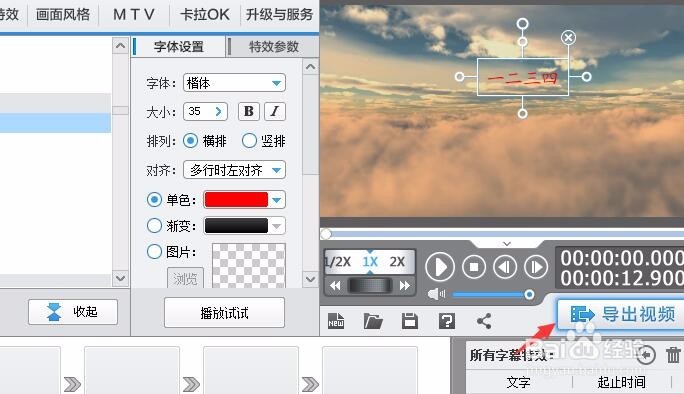The height and width of the screenshot is (394, 684).
Task: Open project folder icon
Action: pyautogui.click(x=373, y=321)
